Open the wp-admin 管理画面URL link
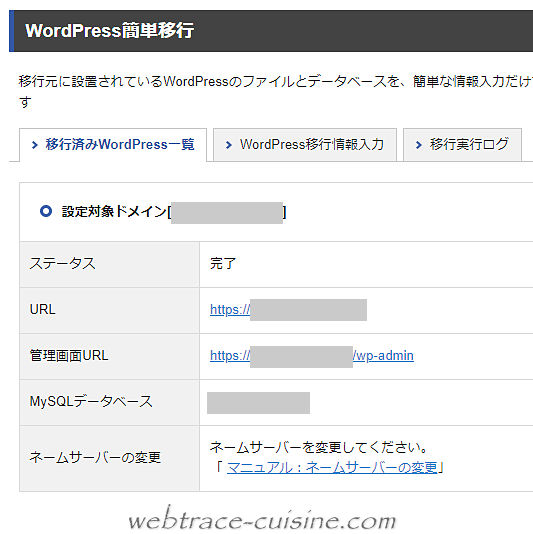Viewport: 533px width, 534px height. [312, 356]
